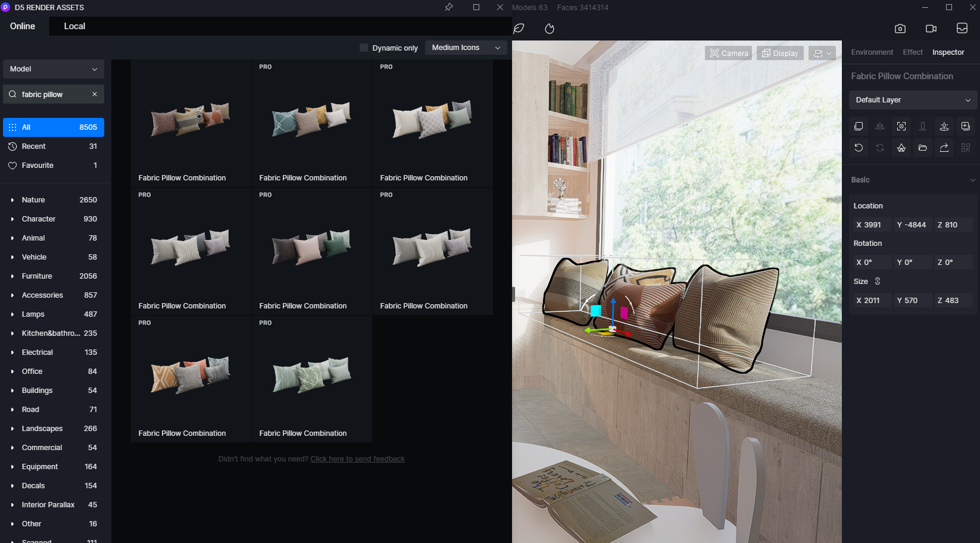This screenshot has width=980, height=543.
Task: Switch to the Online tab
Action: [x=23, y=26]
